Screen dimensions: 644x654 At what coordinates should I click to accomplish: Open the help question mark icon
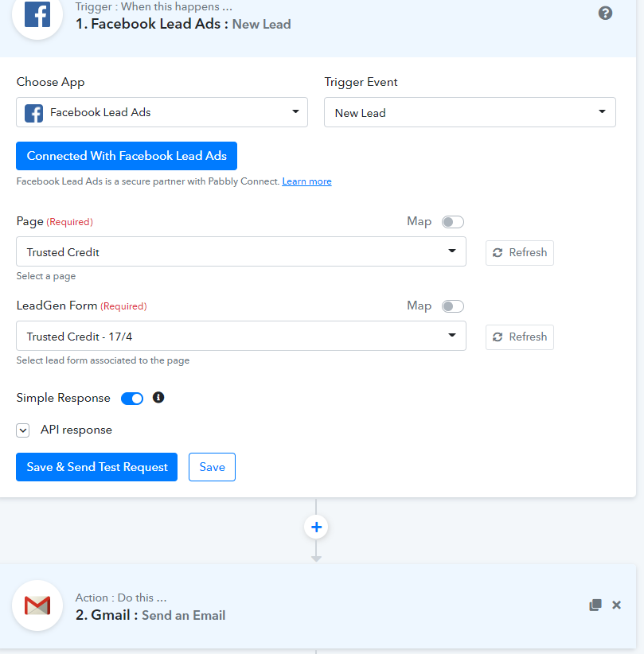(x=605, y=14)
